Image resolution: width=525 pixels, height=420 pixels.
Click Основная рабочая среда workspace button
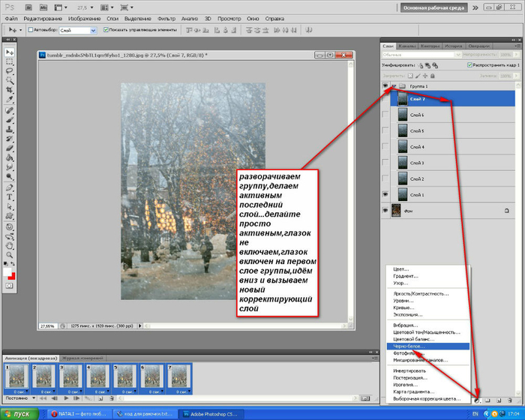433,7
